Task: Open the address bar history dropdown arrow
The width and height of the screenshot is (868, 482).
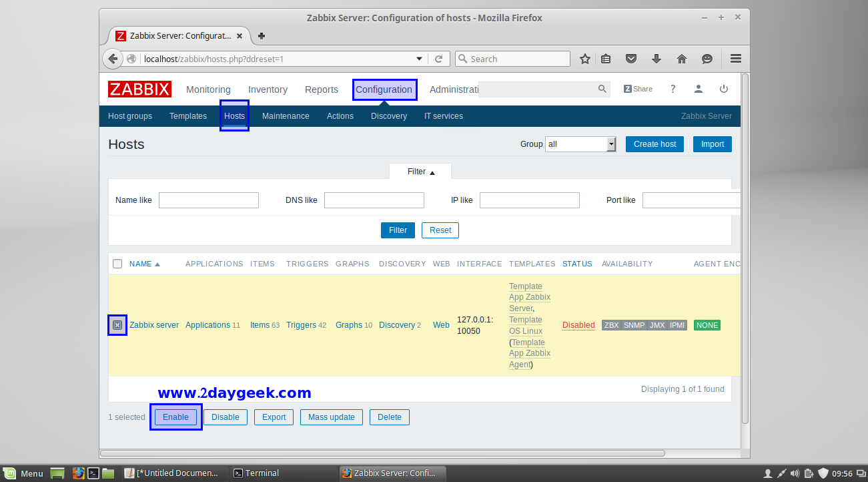Action: pos(420,59)
